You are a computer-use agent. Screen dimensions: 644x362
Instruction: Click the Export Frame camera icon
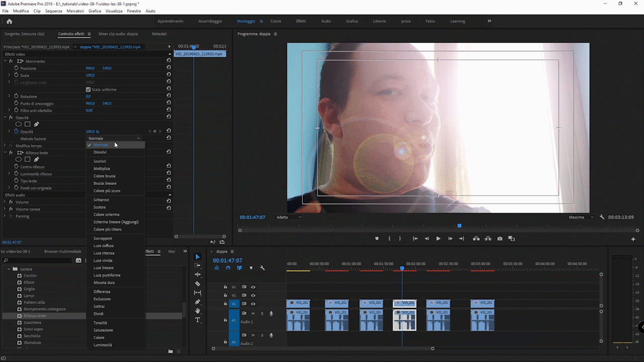pos(500,239)
